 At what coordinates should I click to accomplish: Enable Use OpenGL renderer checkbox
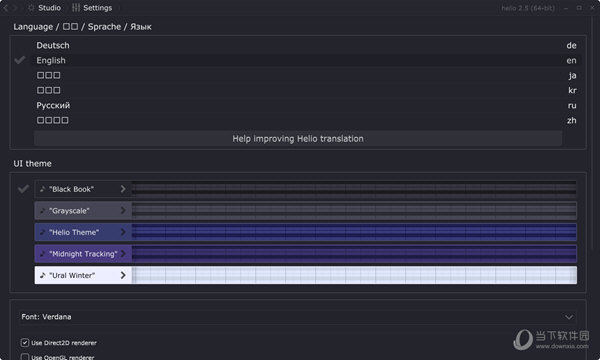[x=25, y=357]
